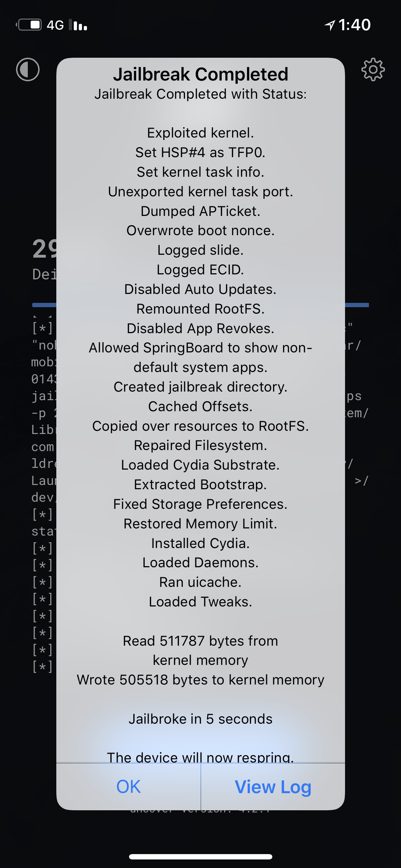Screen dimensions: 401x868
Task: Tap the home indicator bar
Action: tap(201, 857)
